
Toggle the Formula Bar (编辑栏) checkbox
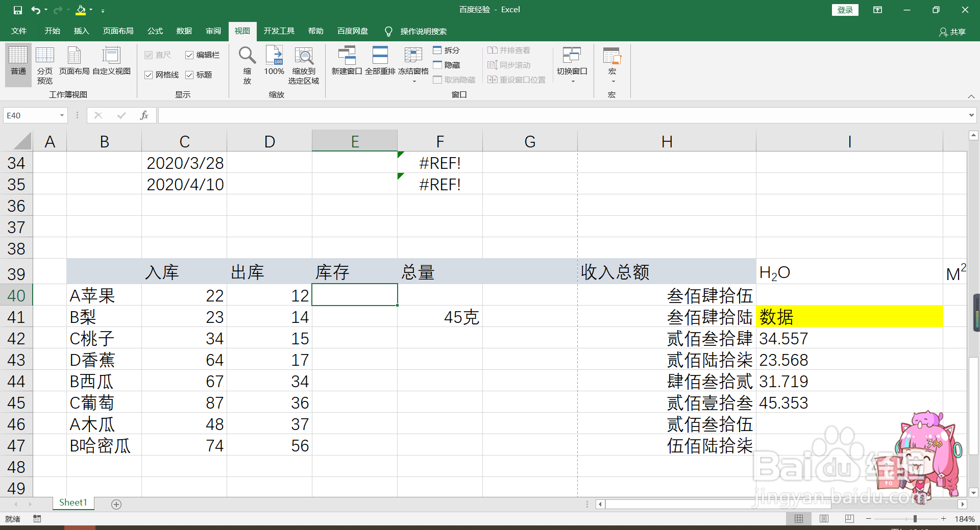189,55
